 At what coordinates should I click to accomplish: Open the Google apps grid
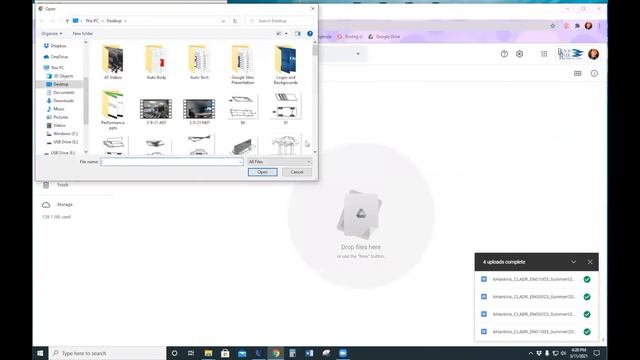[x=544, y=54]
